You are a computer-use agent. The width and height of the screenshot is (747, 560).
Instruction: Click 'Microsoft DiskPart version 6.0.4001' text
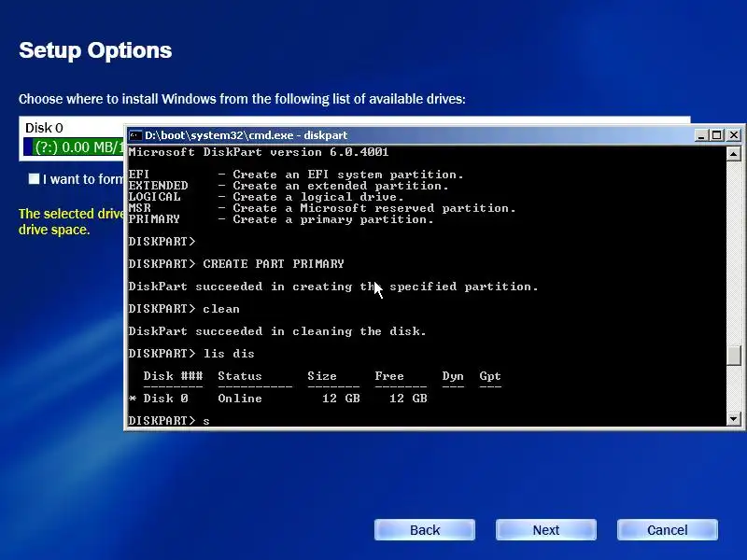pyautogui.click(x=259, y=152)
